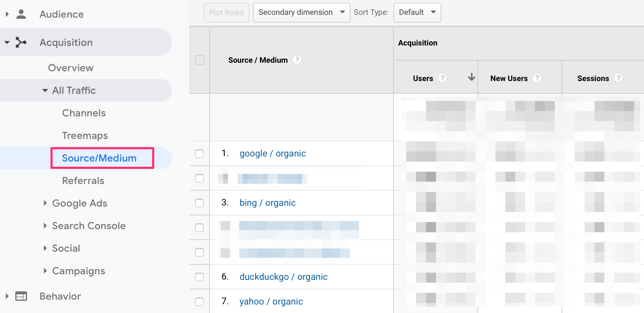Viewport: 644px width, 313px height.
Task: Toggle the header select-all checkbox
Action: tap(200, 60)
